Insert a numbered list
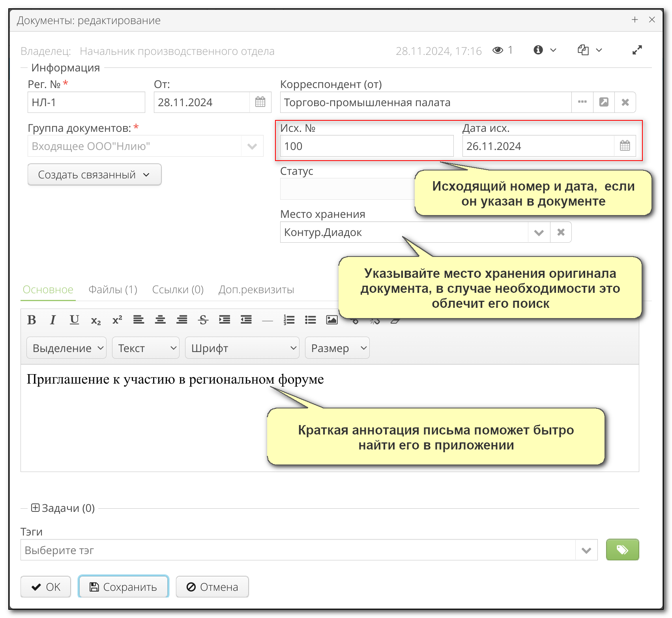The image size is (672, 618). coord(289,320)
